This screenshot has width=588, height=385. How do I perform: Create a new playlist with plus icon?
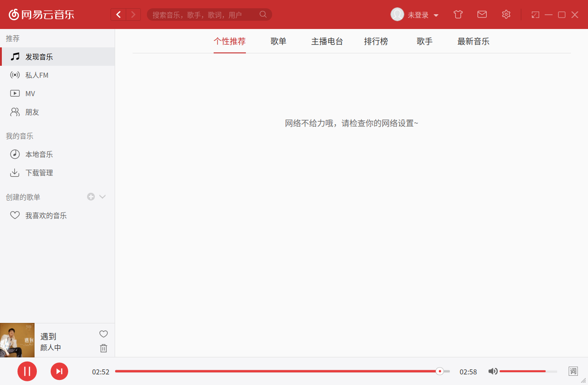coord(90,196)
